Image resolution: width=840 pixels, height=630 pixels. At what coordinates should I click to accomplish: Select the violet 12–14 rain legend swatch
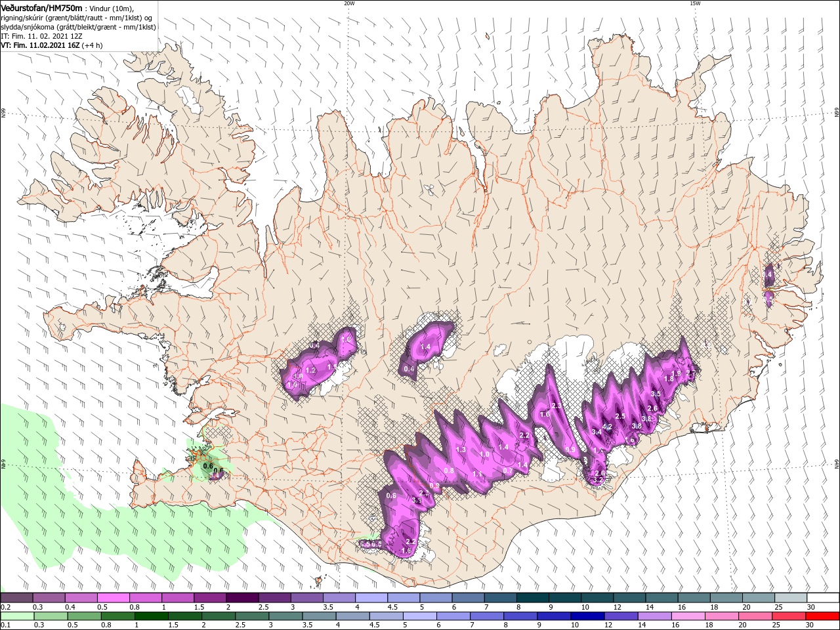(621, 616)
